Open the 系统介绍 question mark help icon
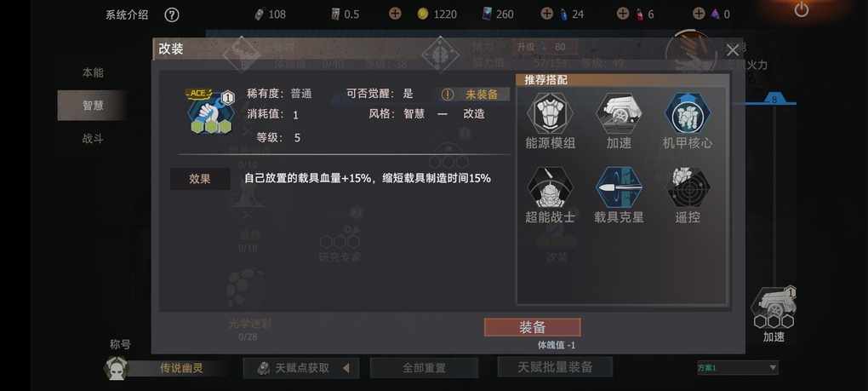Screen dimensions: 868x391 [x=172, y=14]
